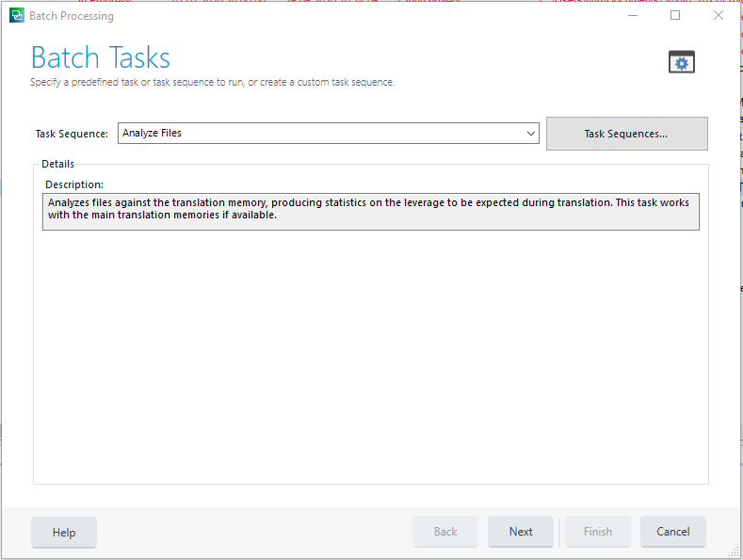Go to the Next wizard step

click(x=521, y=532)
